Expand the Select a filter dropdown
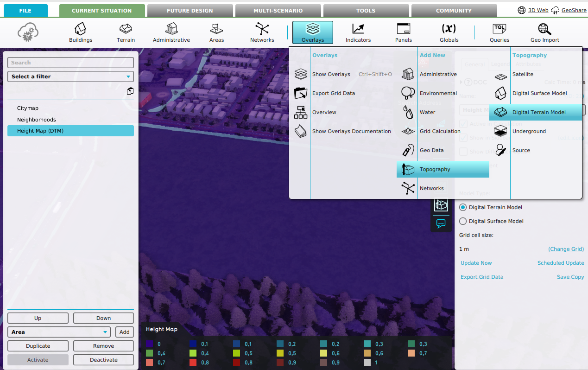 pos(70,77)
